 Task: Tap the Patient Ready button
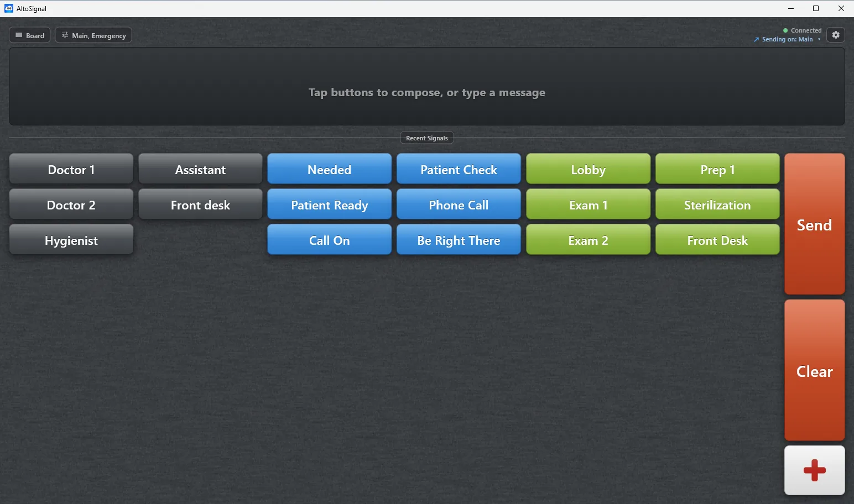coord(330,204)
